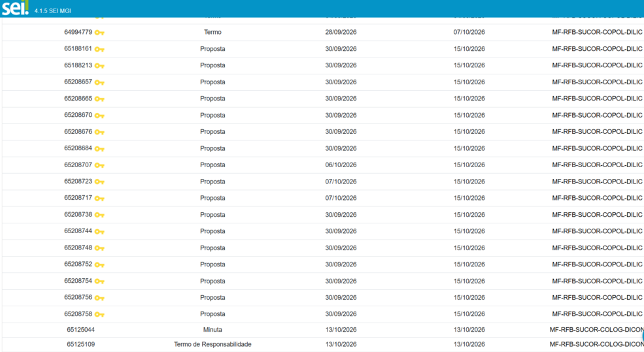Click key icon beside document 65188213

pos(99,66)
